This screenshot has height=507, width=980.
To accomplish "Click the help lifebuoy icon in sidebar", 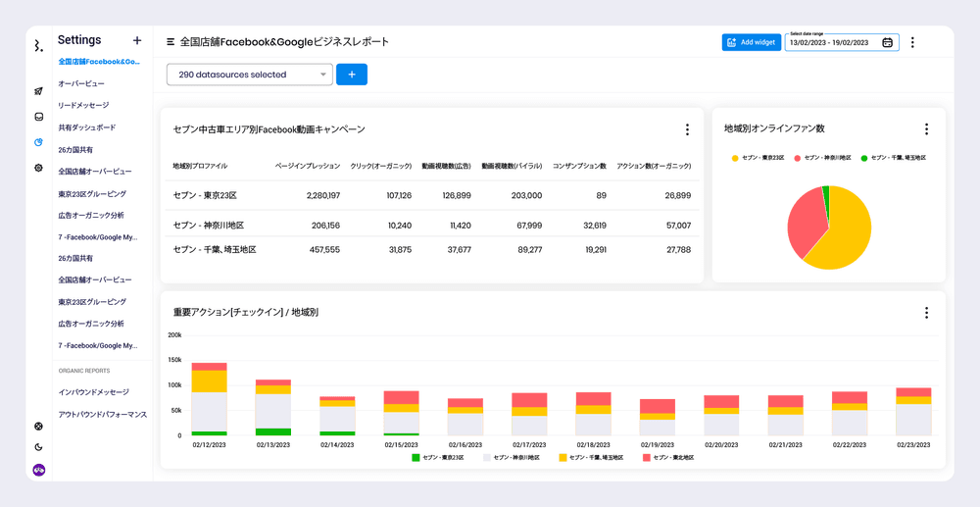I will tap(39, 427).
